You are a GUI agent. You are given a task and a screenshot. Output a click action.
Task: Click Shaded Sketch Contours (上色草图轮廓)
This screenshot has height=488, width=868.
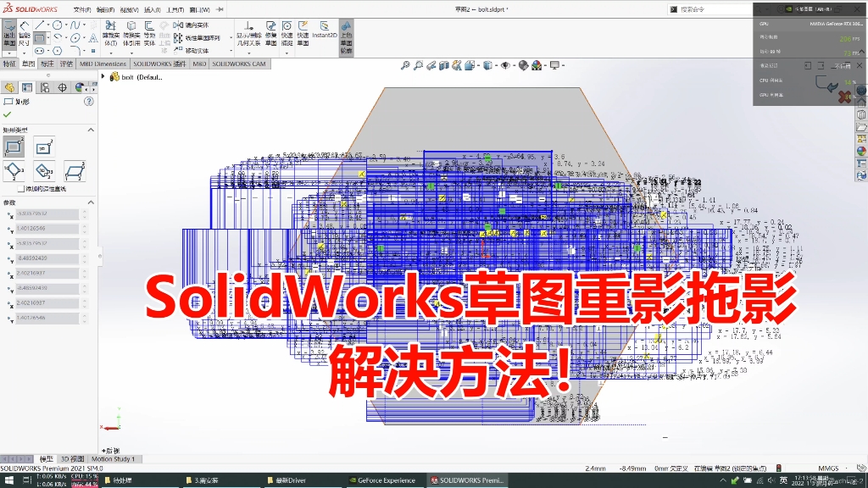[346, 37]
